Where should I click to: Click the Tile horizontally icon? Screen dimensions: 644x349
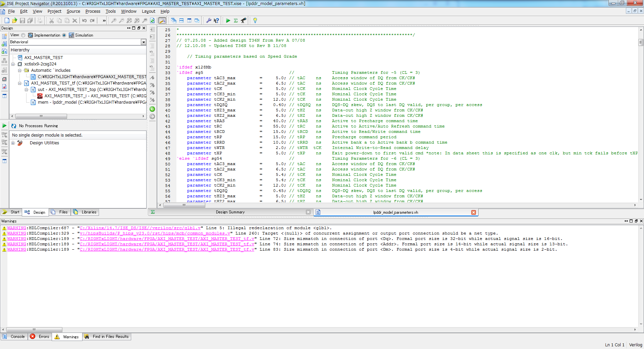coord(181,20)
